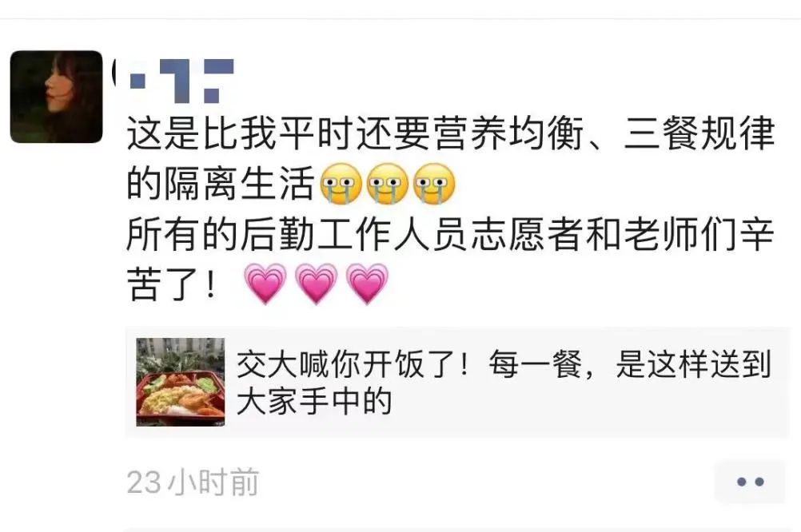This screenshot has width=801, height=532.
Task: Click the last pink heart emoji
Action: click(x=367, y=284)
